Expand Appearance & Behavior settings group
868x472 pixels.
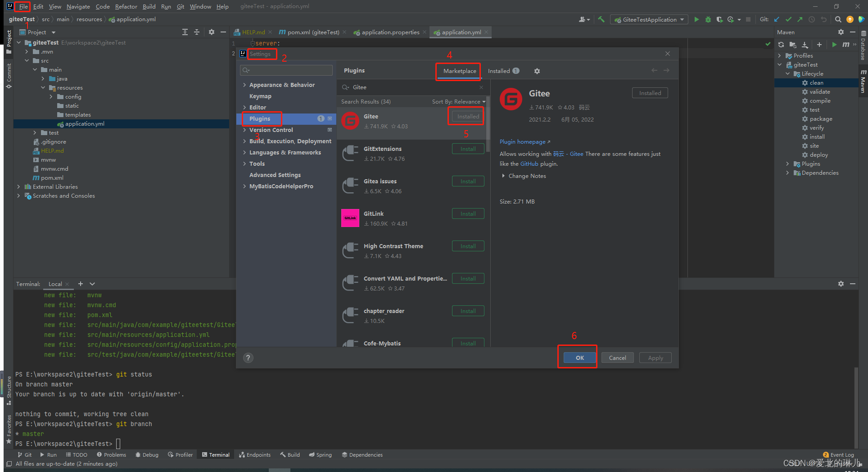click(244, 85)
